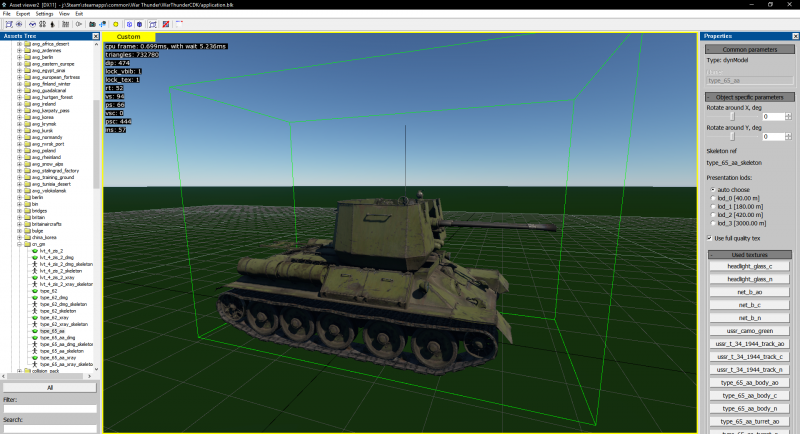Select lod_1 [180.00 m] radio button
Screen dimensions: 800x434
713,207
